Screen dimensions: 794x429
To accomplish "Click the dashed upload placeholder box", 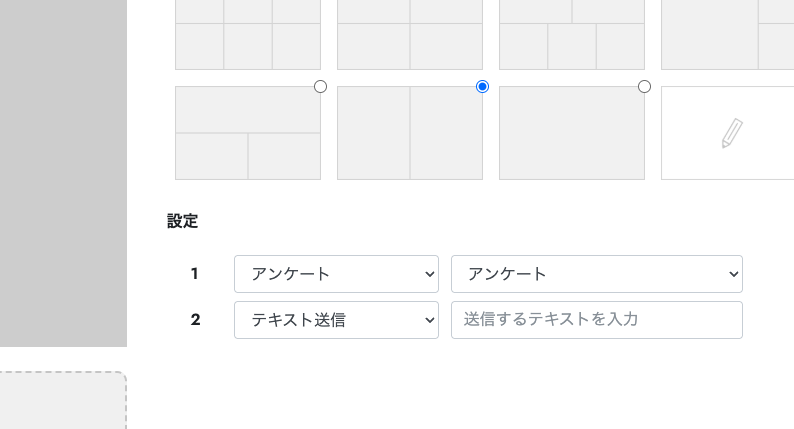I will click(63, 400).
